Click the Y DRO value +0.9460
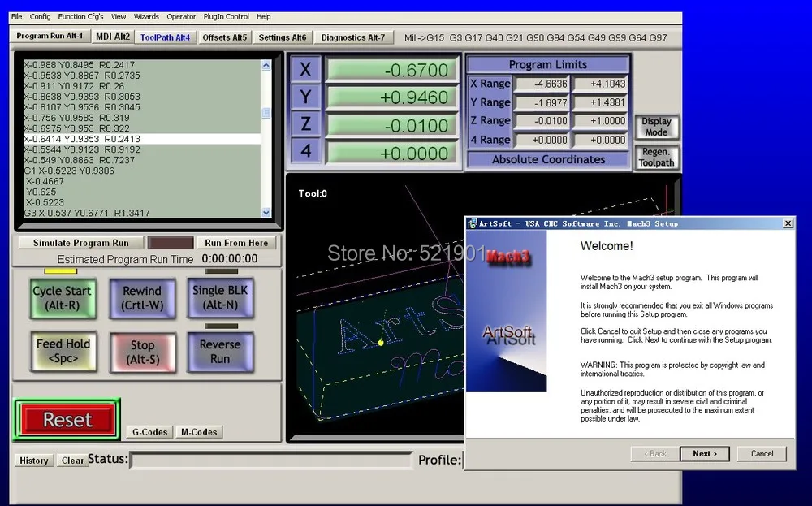812x506 pixels. pos(391,97)
